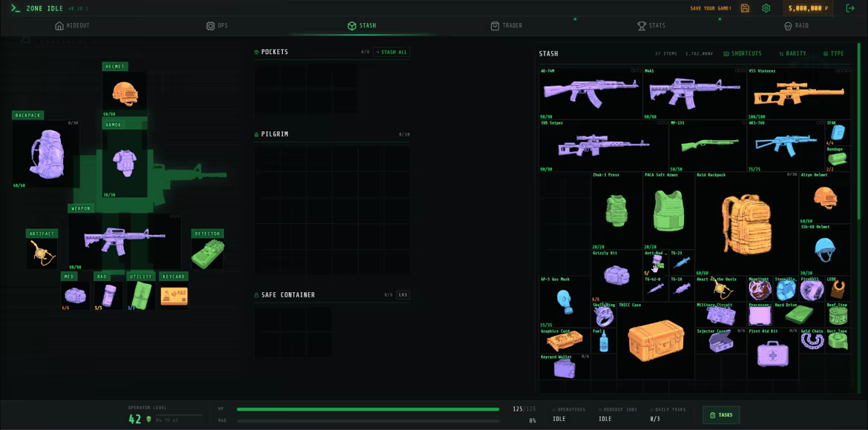Pick the Duct Tape roll
The width and height of the screenshot is (868, 430).
click(x=838, y=340)
